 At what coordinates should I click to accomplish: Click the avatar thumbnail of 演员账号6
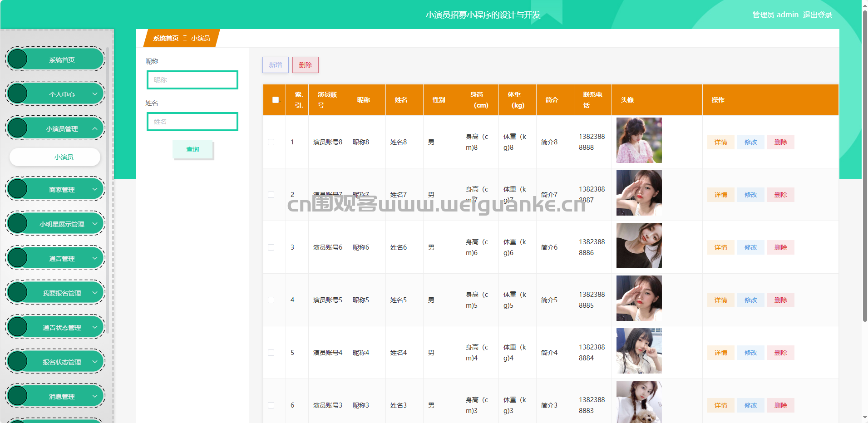tap(639, 246)
